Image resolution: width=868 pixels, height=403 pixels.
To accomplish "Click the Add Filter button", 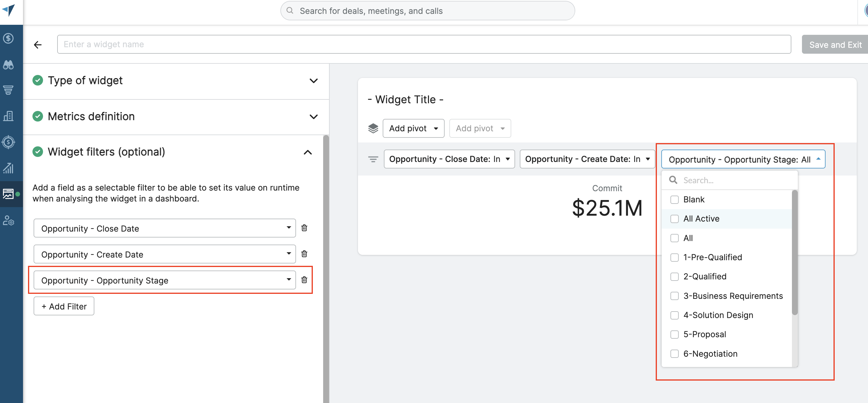I will [64, 306].
